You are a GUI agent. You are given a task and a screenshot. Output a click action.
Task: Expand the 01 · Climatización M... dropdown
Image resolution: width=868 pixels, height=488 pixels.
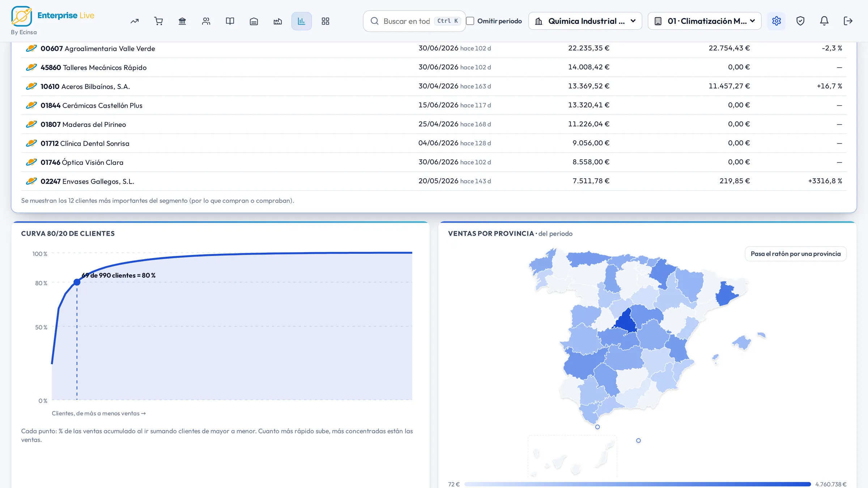click(x=705, y=21)
